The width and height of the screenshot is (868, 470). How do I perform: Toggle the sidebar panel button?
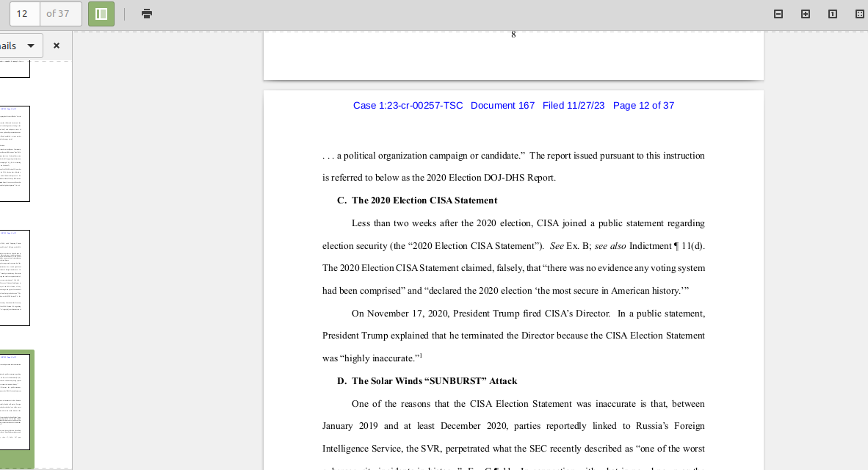[101, 14]
